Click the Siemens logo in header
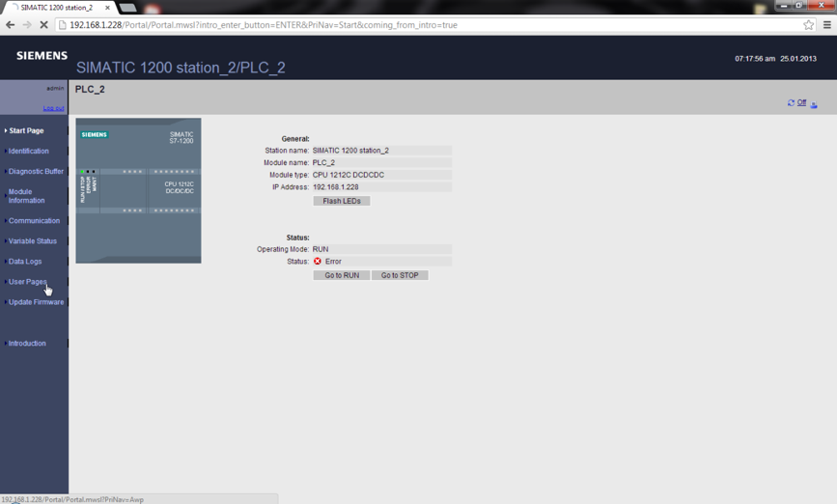 point(42,56)
